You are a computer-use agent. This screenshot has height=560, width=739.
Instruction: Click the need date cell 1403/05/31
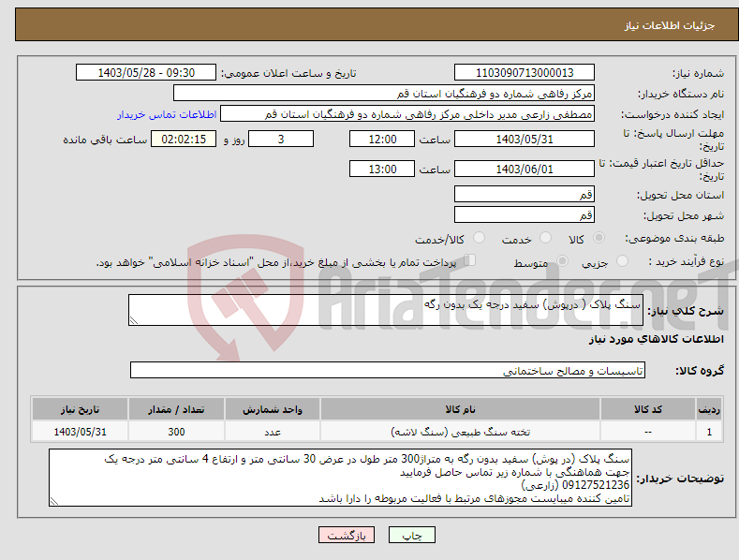(81, 432)
